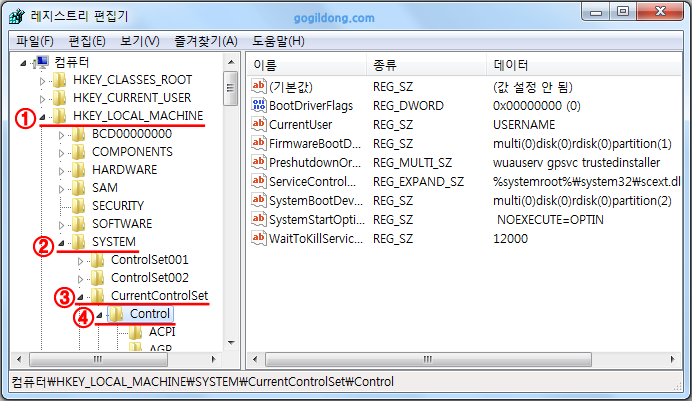The width and height of the screenshot is (692, 401).
Task: Select the USERNAME data cell
Action: pos(524,125)
